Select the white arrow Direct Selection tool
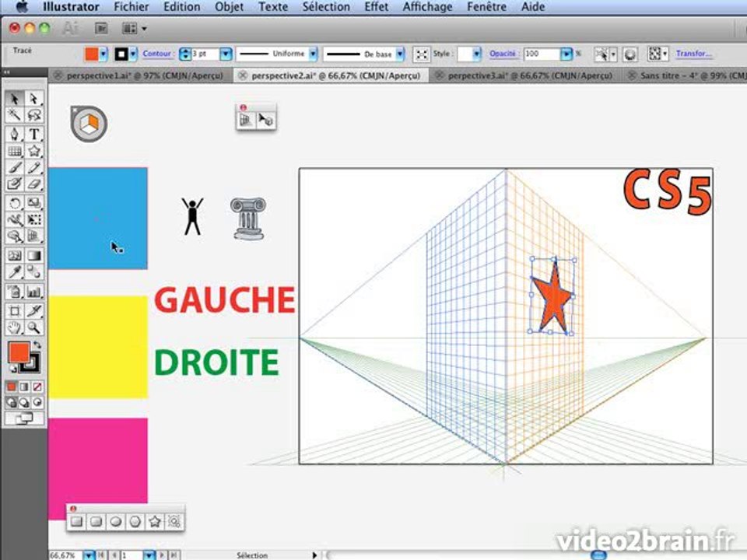This screenshot has width=747, height=560. (33, 99)
